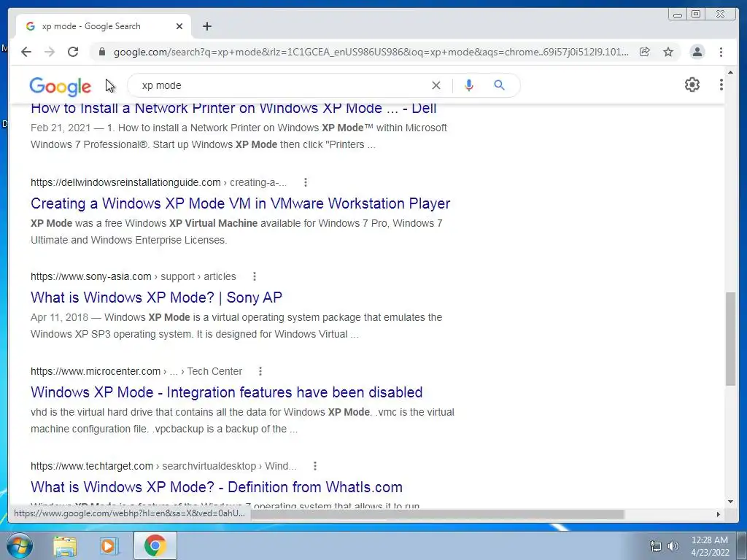
Task: Click the Google logo
Action: click(x=60, y=86)
